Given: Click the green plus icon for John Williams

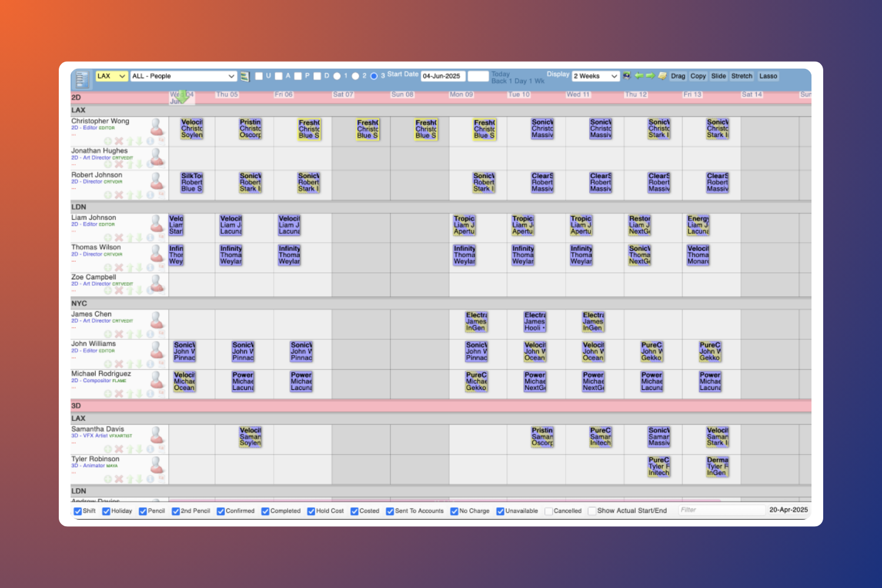Looking at the screenshot, I should click(x=108, y=364).
